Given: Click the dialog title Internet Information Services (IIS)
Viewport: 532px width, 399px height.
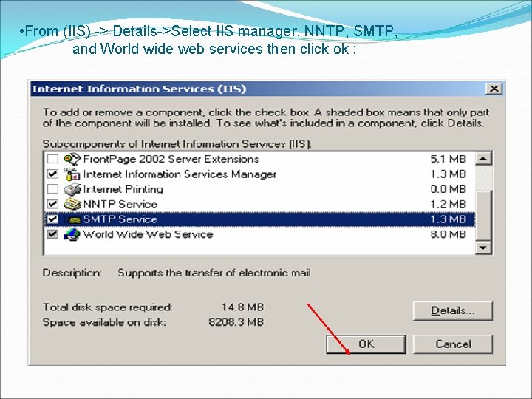Looking at the screenshot, I should click(139, 89).
